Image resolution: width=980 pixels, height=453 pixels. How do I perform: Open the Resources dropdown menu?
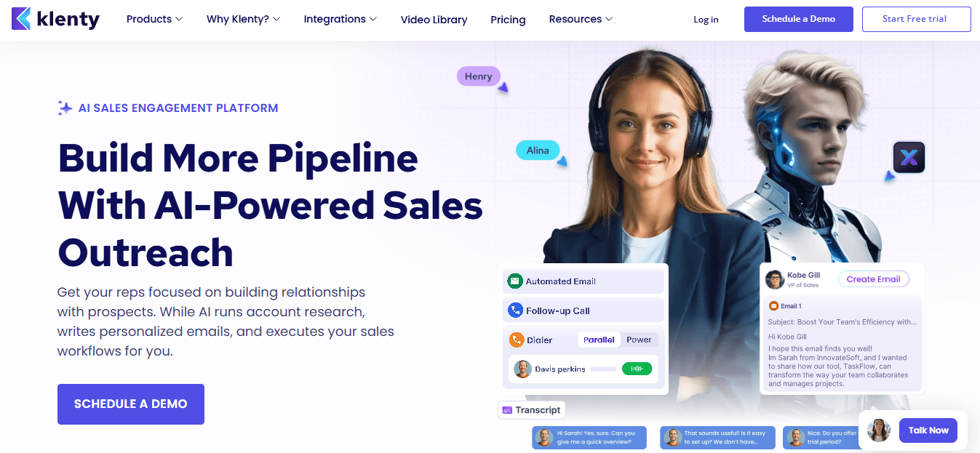[581, 19]
